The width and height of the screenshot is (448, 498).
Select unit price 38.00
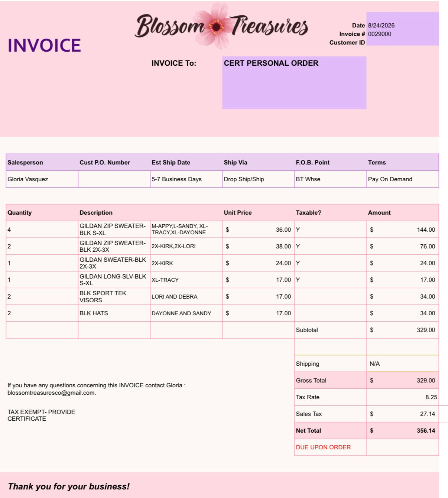(258, 246)
